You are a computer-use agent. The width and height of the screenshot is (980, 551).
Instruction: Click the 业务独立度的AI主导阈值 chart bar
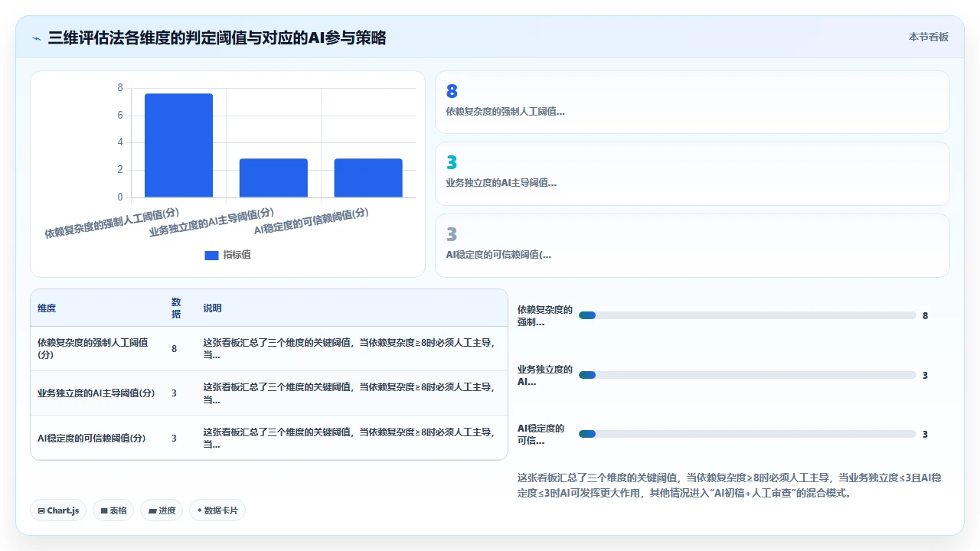[273, 178]
